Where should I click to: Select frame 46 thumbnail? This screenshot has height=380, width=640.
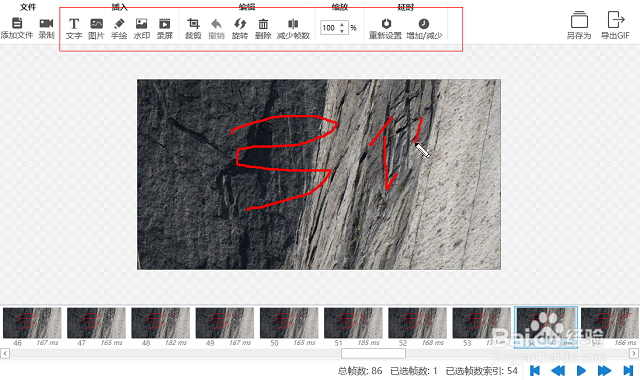32,323
